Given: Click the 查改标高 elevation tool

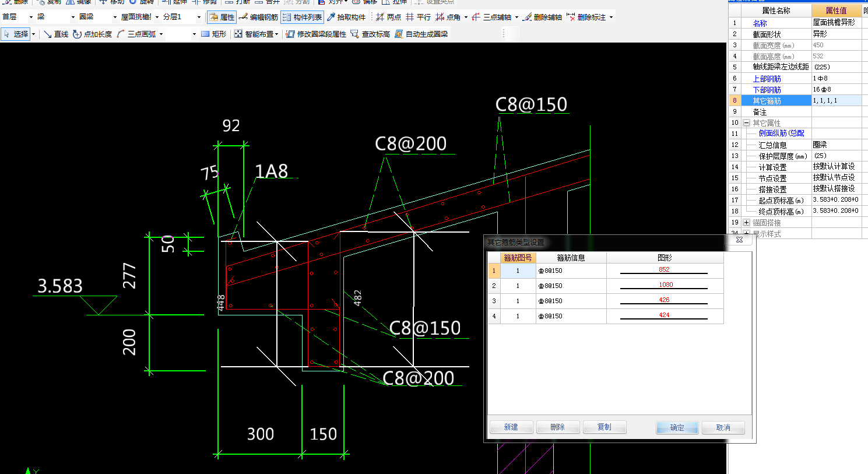Looking at the screenshot, I should 370,34.
